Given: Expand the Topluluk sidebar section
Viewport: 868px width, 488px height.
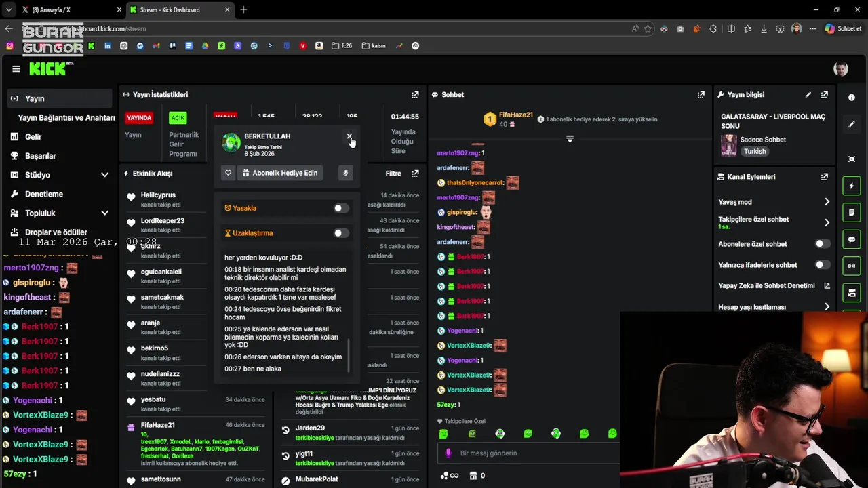Looking at the screenshot, I should (104, 213).
